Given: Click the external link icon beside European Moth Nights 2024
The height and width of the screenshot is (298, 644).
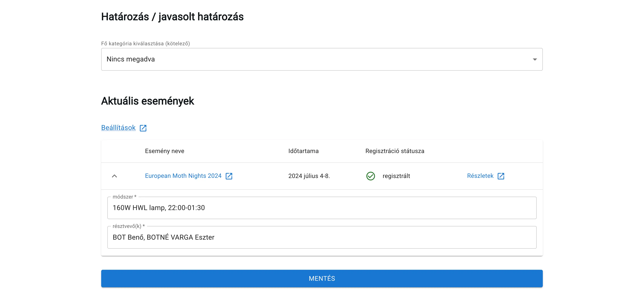Looking at the screenshot, I should [229, 176].
